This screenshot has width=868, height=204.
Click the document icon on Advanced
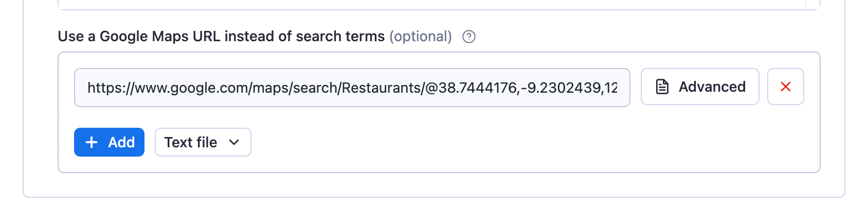(662, 87)
